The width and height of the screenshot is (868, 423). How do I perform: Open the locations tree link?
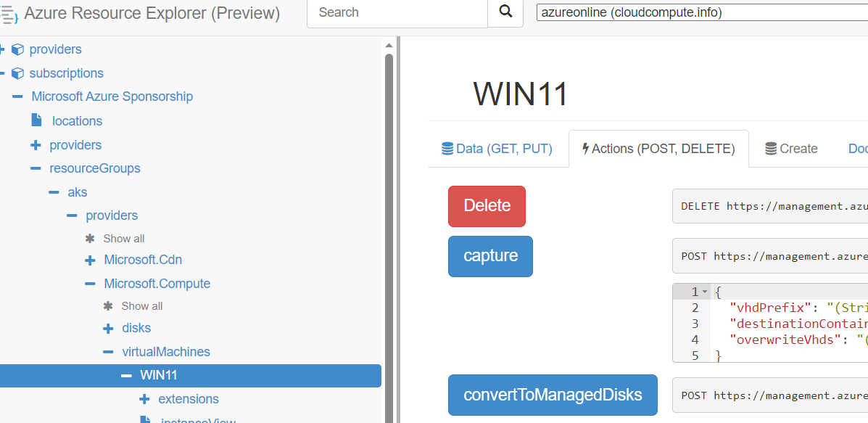pyautogui.click(x=77, y=120)
